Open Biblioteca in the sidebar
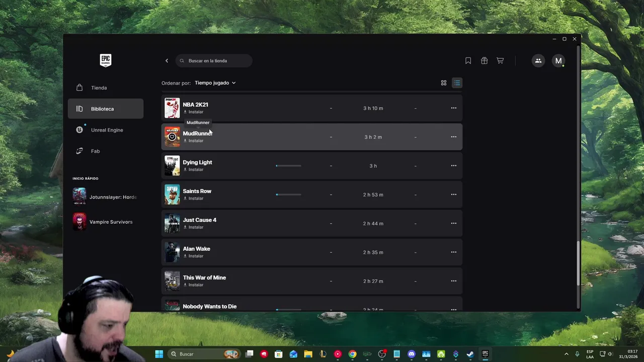644x362 pixels. (x=106, y=109)
